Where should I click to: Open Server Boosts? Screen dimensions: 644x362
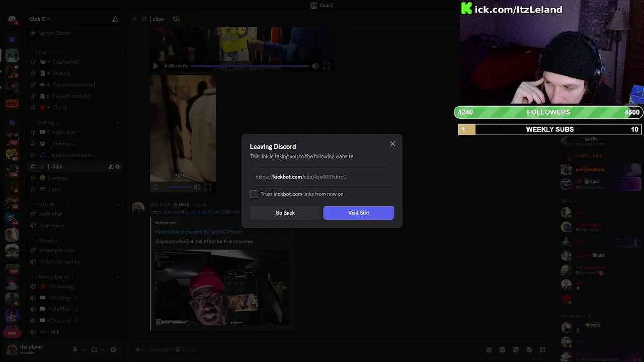[x=55, y=33]
